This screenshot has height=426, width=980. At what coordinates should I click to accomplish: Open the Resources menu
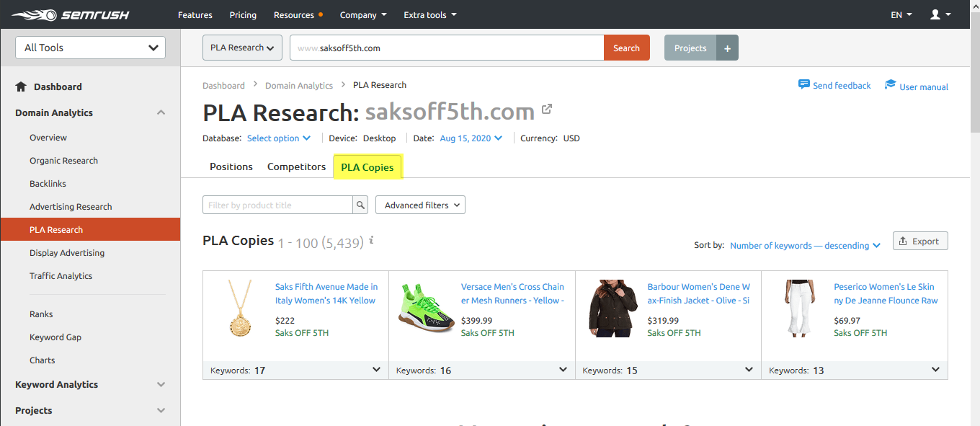point(298,14)
